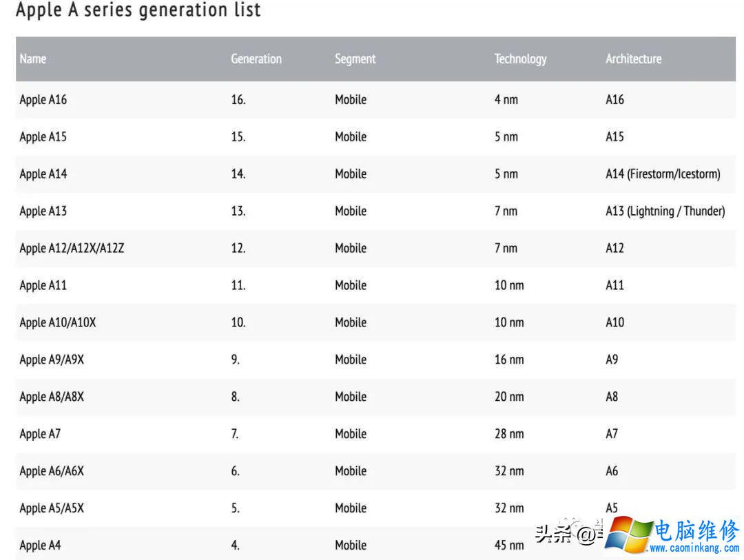Open the Apple A13 entry
The width and height of the screenshot is (744, 560).
pyautogui.click(x=43, y=211)
